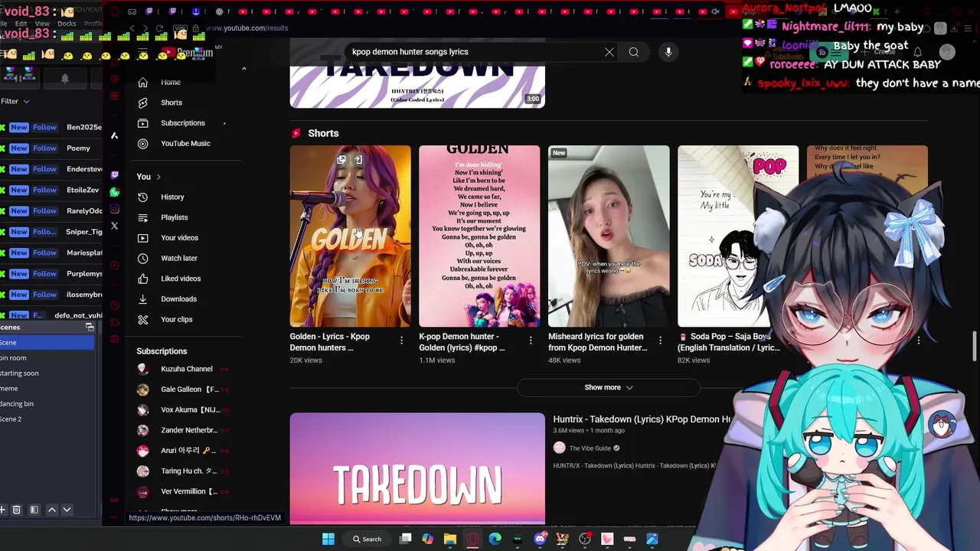Play the Golden Lyrics short thumbnail
This screenshot has height=551, width=980.
[x=350, y=236]
